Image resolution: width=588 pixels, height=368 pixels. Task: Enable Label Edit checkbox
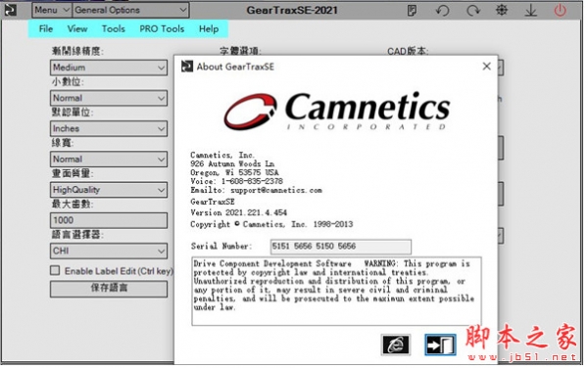pyautogui.click(x=55, y=271)
